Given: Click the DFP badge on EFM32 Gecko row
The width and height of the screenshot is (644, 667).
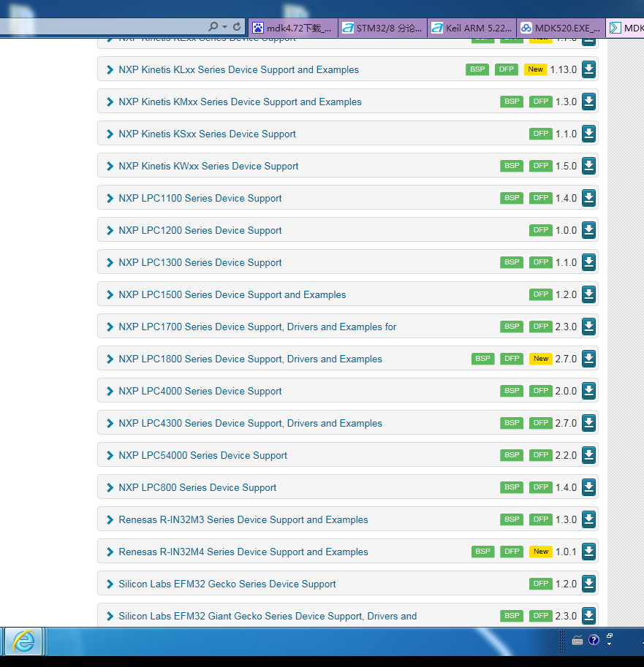Looking at the screenshot, I should (x=541, y=584).
